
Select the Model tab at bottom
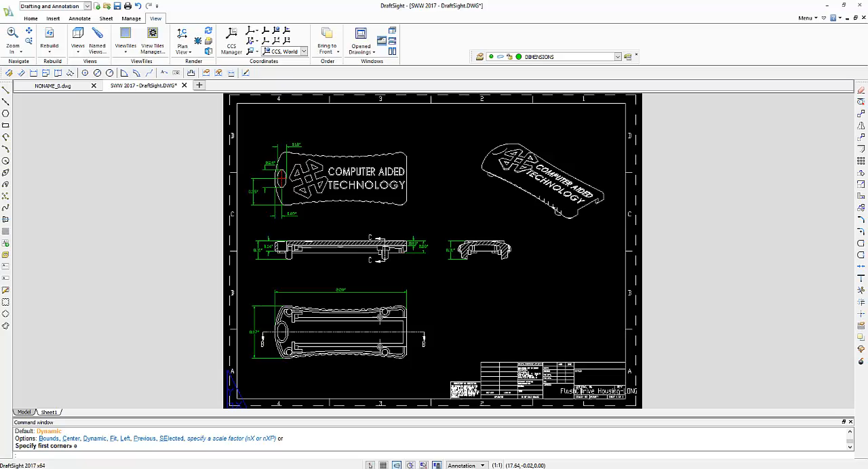24,412
